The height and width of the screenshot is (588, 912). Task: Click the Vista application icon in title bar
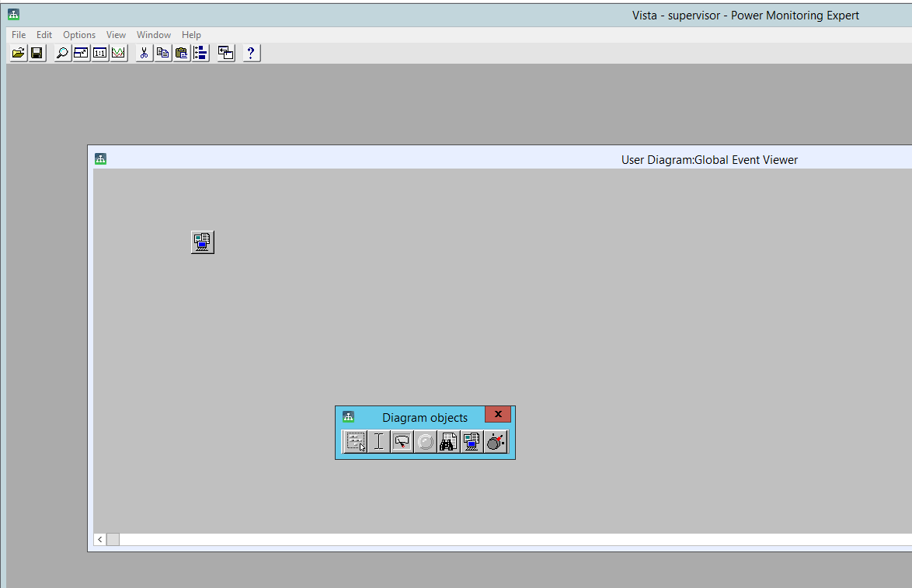[13, 15]
